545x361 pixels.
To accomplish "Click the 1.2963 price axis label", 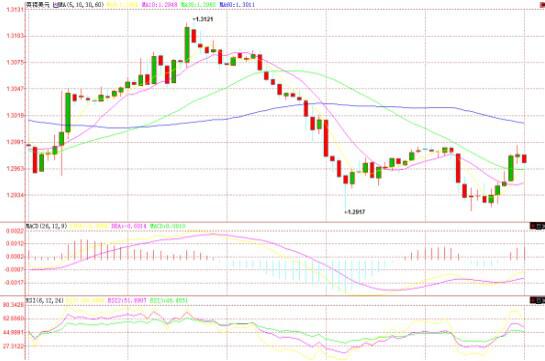I will 16,169.
